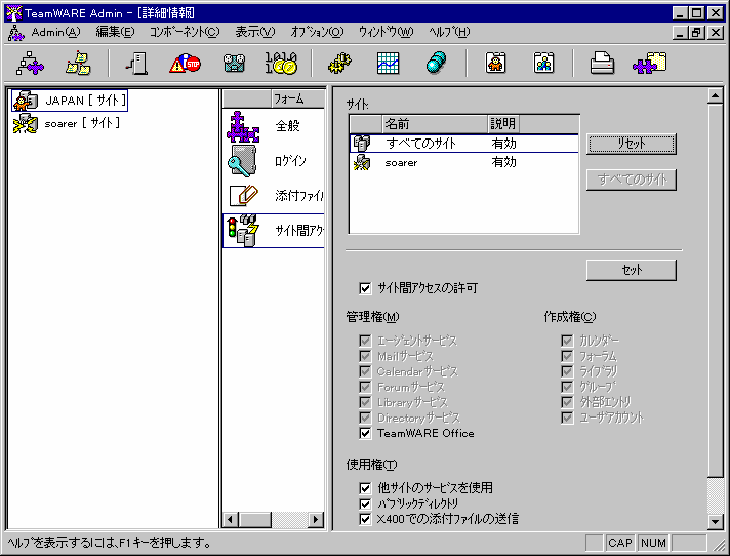
Task: Toggle フォーラム creation right checkbox
Action: 567,356
